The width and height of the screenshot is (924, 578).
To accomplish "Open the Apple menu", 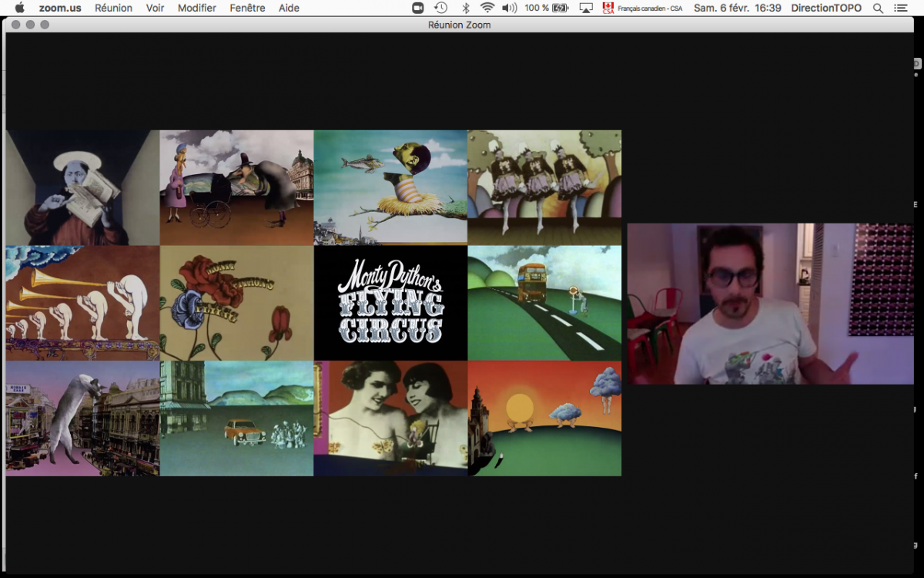I will pos(20,8).
